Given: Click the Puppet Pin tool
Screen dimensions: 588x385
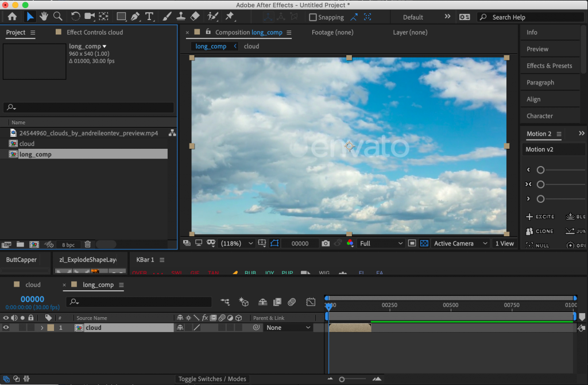Looking at the screenshot, I should pos(230,16).
